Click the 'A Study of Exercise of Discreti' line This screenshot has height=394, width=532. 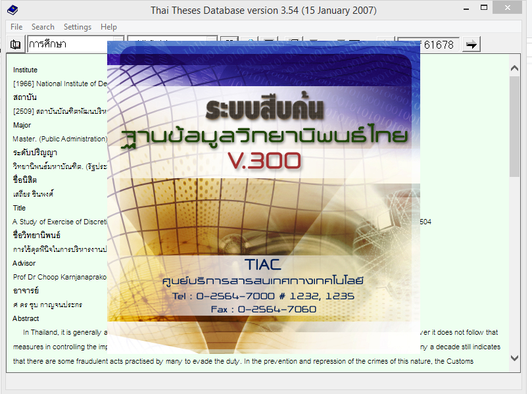[60, 222]
